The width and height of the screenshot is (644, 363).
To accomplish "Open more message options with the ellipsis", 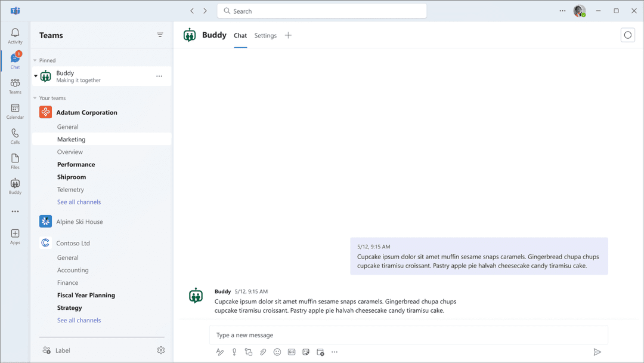I will click(x=335, y=352).
